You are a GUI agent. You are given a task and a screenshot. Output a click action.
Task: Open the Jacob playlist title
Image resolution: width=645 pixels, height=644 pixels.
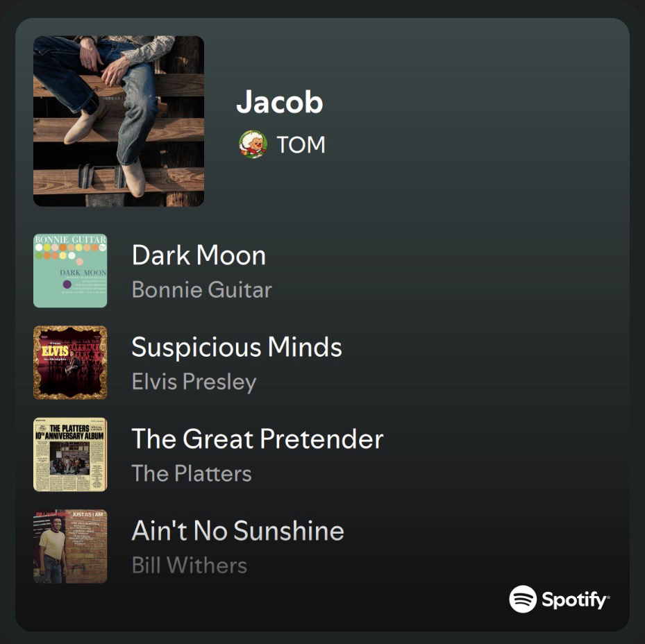coord(280,101)
